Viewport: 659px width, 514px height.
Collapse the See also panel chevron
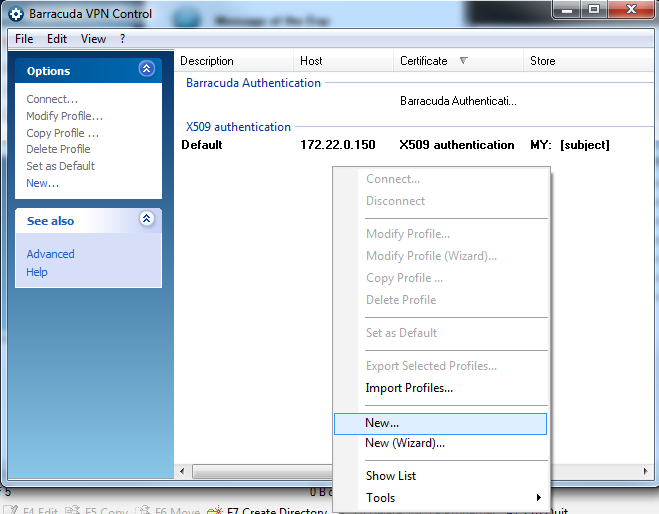tap(147, 219)
